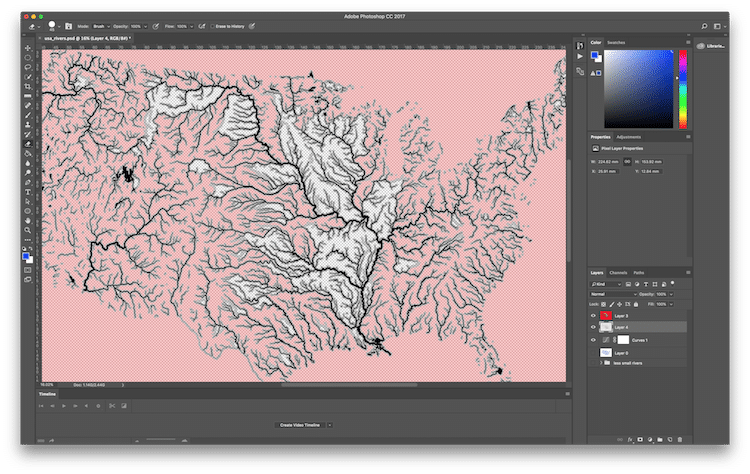This screenshot has width=750, height=474.
Task: Select the usa_rivers.psd document tab
Action: 86,38
